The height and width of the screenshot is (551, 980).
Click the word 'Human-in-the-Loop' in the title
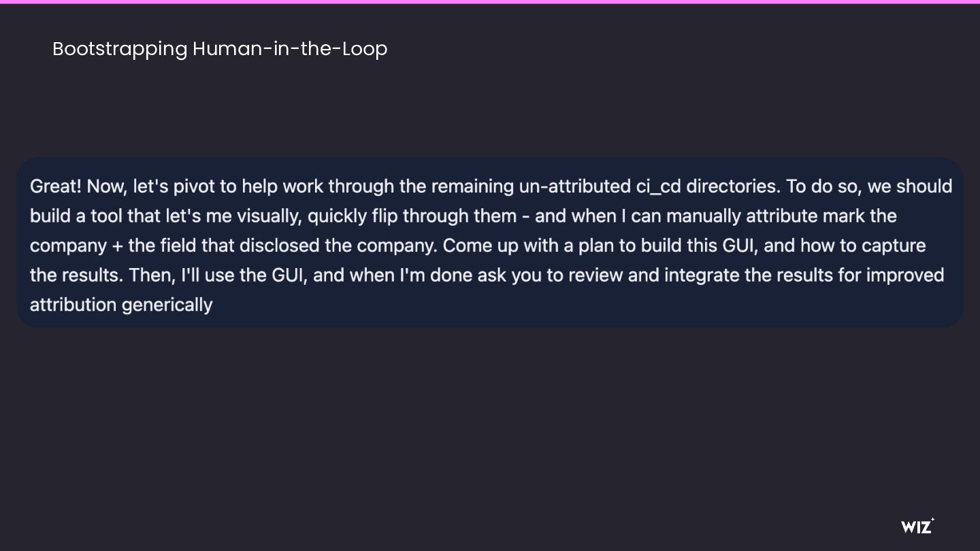point(290,49)
